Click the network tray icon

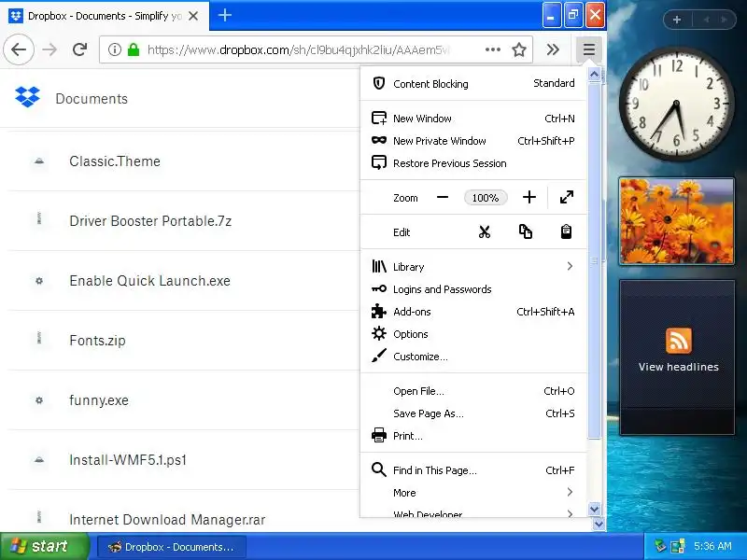pos(678,546)
